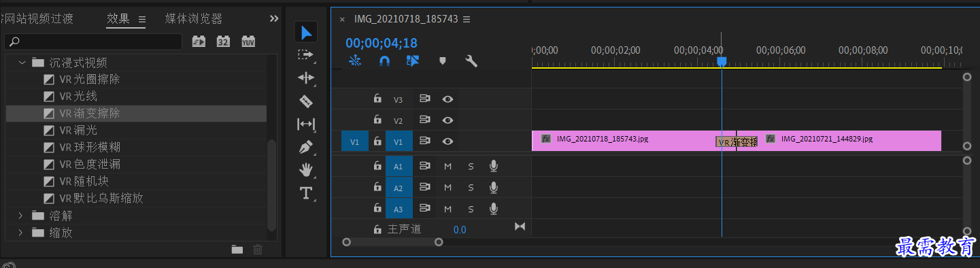Show hidden panels overflow chevron
The height and width of the screenshot is (268, 980).
(x=274, y=18)
